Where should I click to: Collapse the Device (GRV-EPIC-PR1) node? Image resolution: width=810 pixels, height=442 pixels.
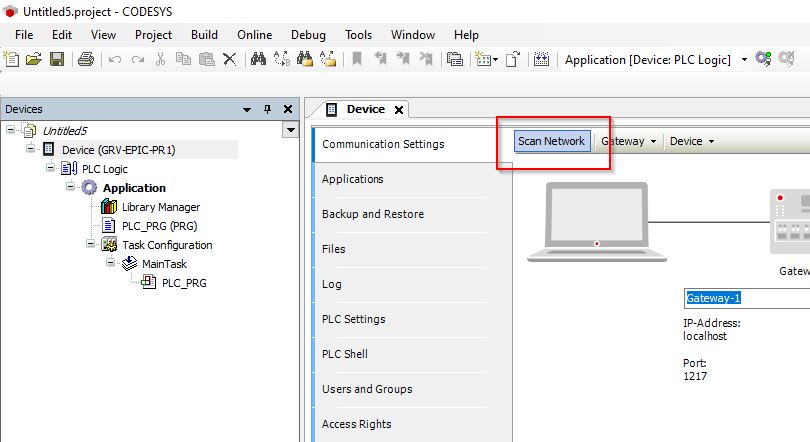click(30, 149)
